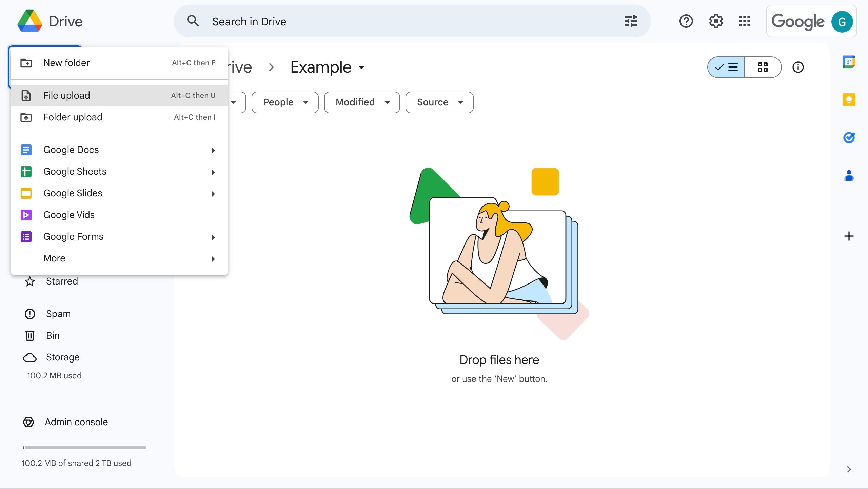Screen dimensions: 868x489
Task: Open Google Keep in the side panel
Action: [849, 99]
